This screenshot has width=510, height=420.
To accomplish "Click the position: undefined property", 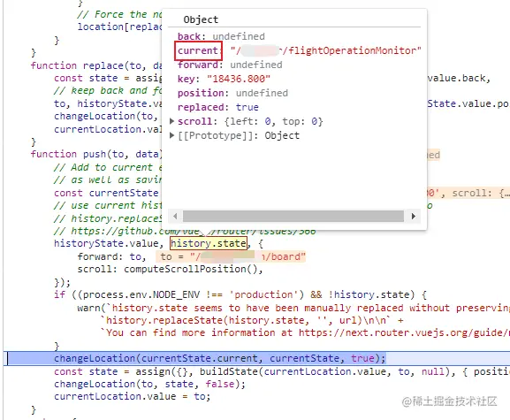I will click(x=232, y=93).
